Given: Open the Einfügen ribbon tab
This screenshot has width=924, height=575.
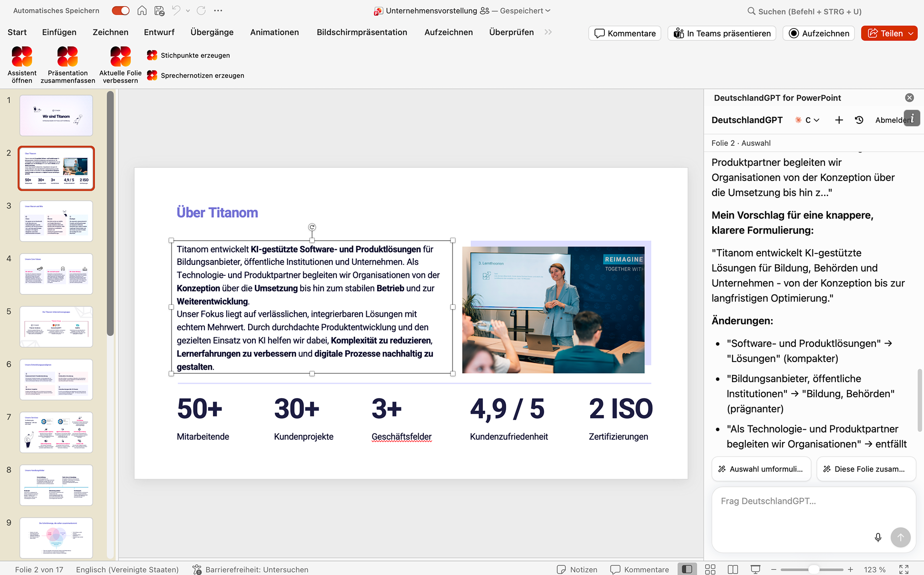Looking at the screenshot, I should tap(59, 32).
